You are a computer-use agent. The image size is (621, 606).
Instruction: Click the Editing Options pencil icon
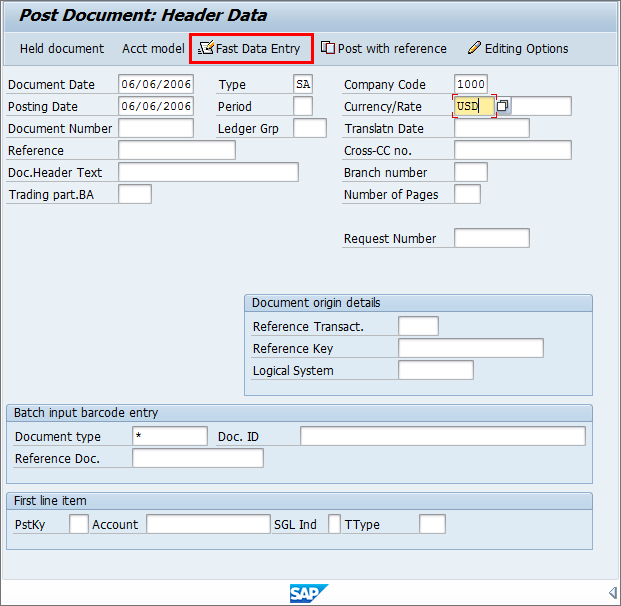(x=474, y=48)
